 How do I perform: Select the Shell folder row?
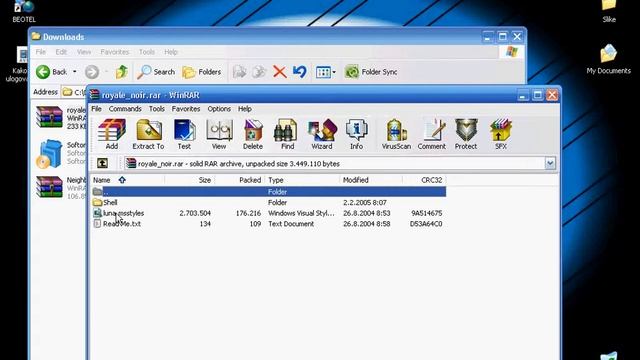pos(269,202)
